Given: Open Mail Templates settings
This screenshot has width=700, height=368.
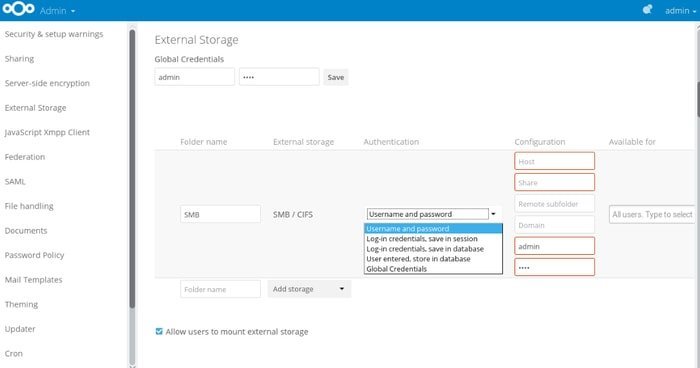Looking at the screenshot, I should 33,280.
